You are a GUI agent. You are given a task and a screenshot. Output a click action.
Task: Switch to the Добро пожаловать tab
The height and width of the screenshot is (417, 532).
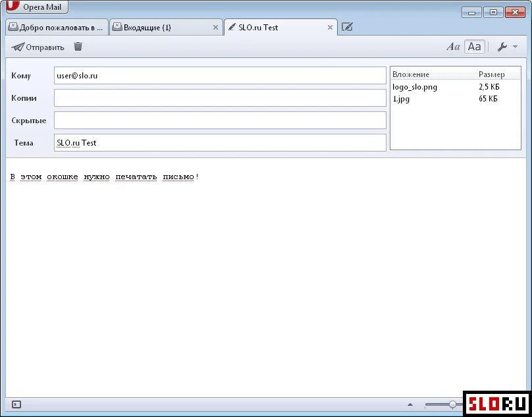[x=57, y=28]
